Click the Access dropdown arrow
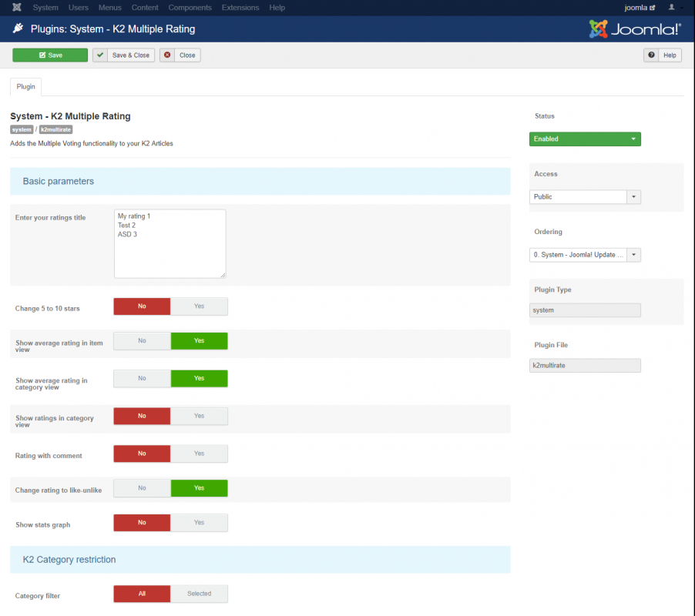The width and height of the screenshot is (695, 616). click(x=633, y=197)
